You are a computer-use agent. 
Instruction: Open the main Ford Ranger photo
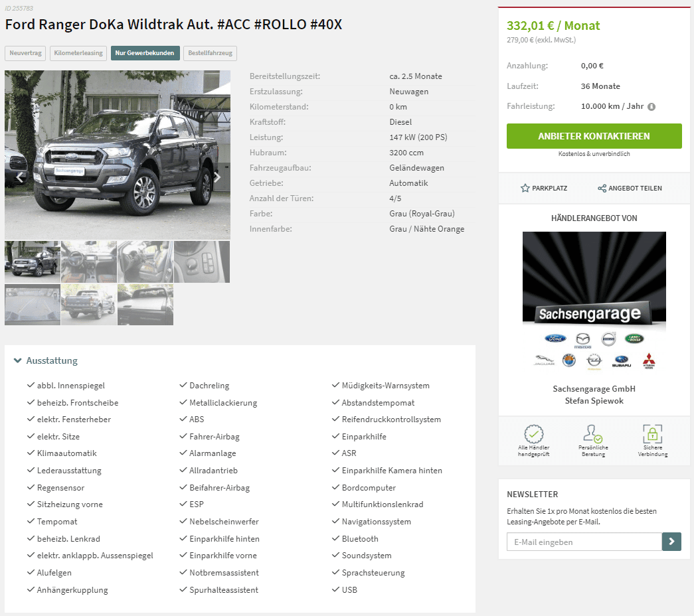pos(118,155)
